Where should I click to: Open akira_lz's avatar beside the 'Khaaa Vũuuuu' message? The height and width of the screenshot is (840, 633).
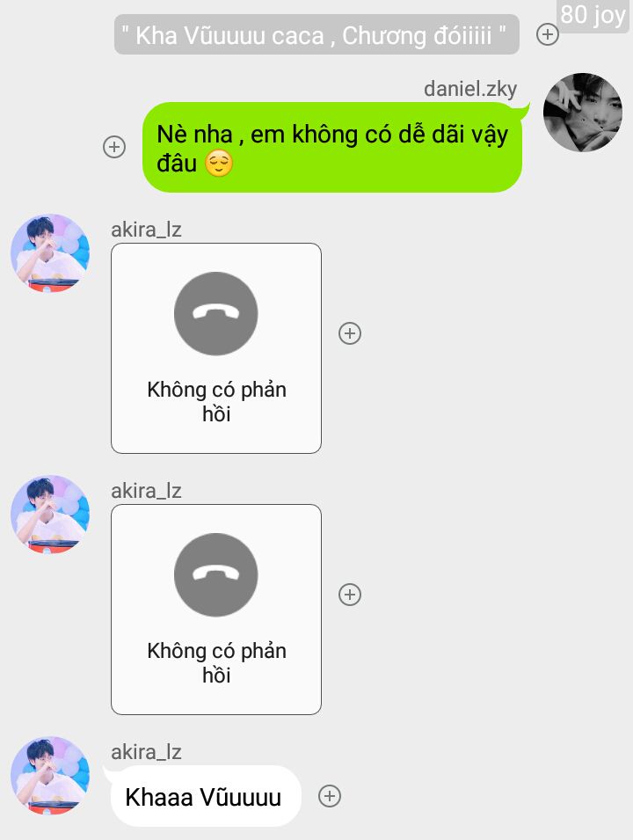tap(50, 775)
